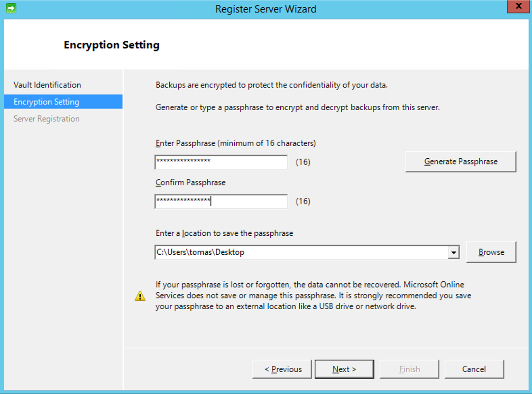Click the location to save passphrase label

point(224,233)
